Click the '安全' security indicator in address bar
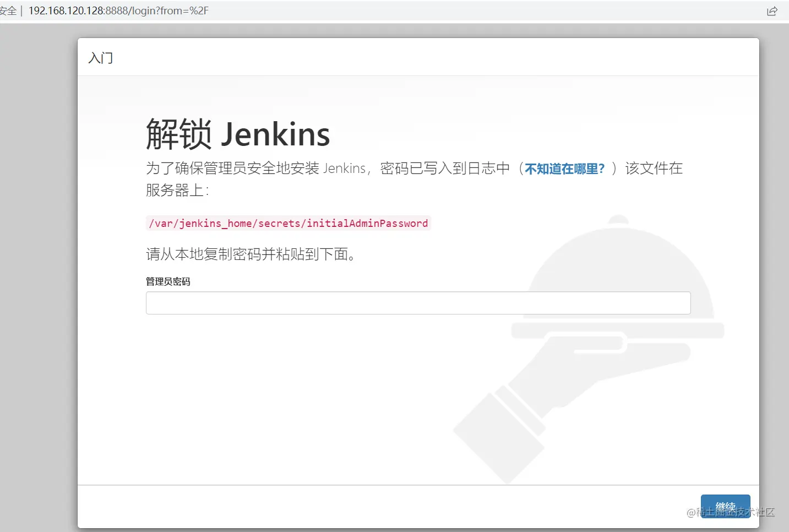 pos(8,10)
